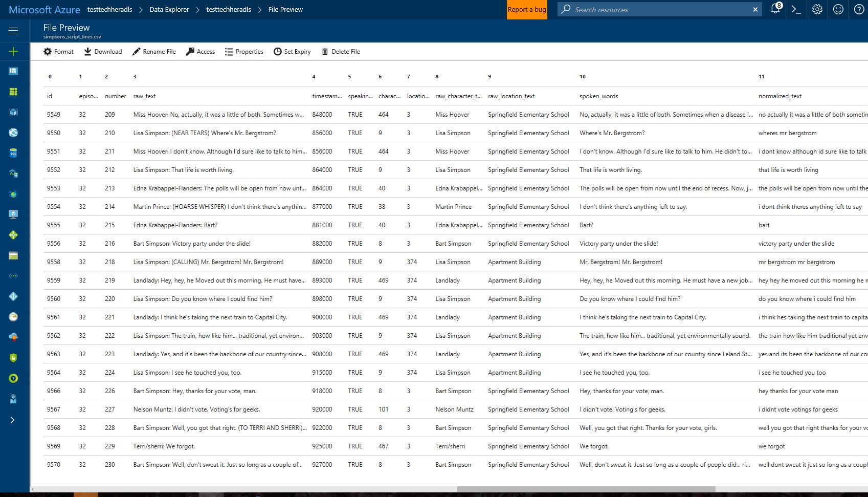Viewport: 868px width, 497px height.
Task: Click the horizontal scrollbar left arrow
Action: (33, 489)
